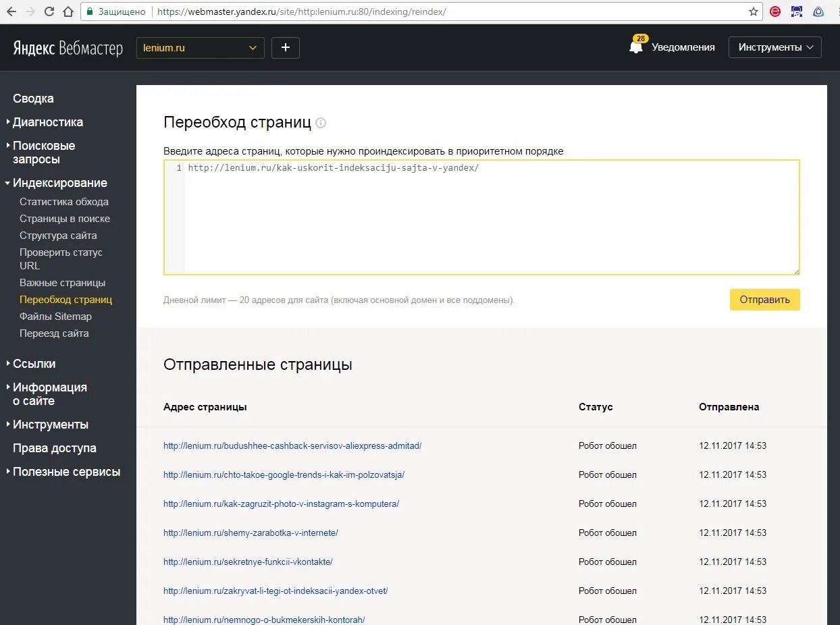Go back with the browser back arrow

11,11
